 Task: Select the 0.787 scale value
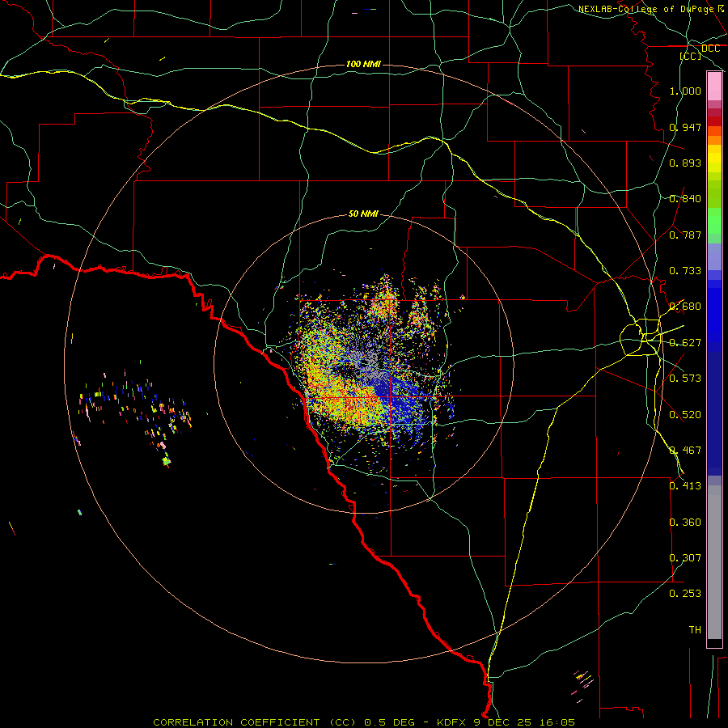tap(685, 235)
